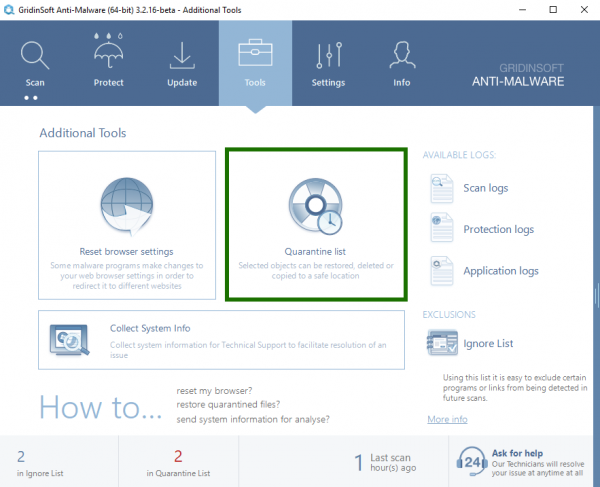Select the Tools briefcase icon
600x487 pixels.
tap(255, 52)
